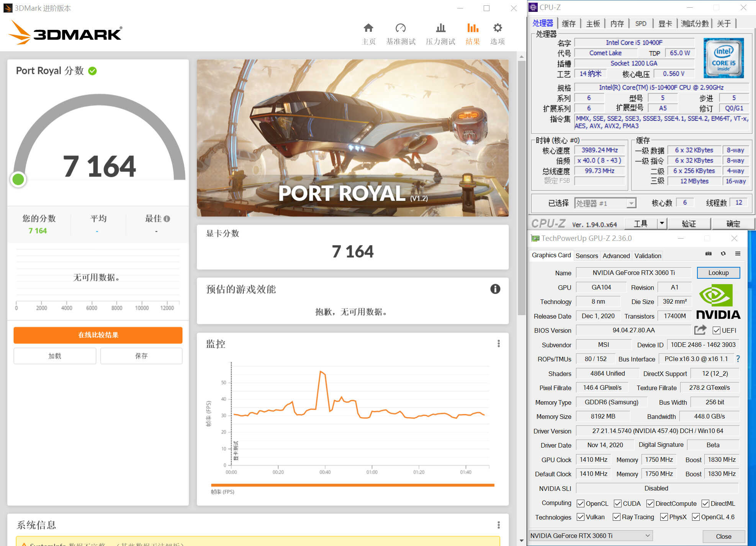The width and height of the screenshot is (756, 546).
Task: Open CPU-Z about (关于) tab
Action: (x=724, y=24)
